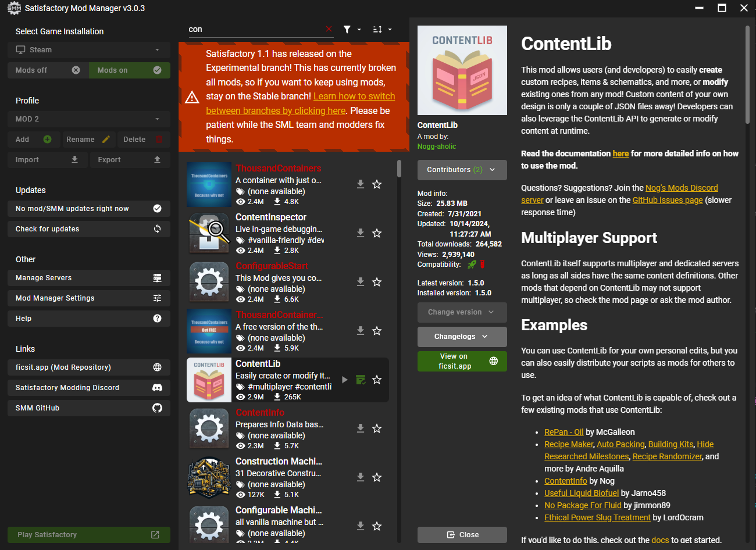This screenshot has height=550, width=756.
Task: Click the mod list scrollbar
Action: coord(399,169)
